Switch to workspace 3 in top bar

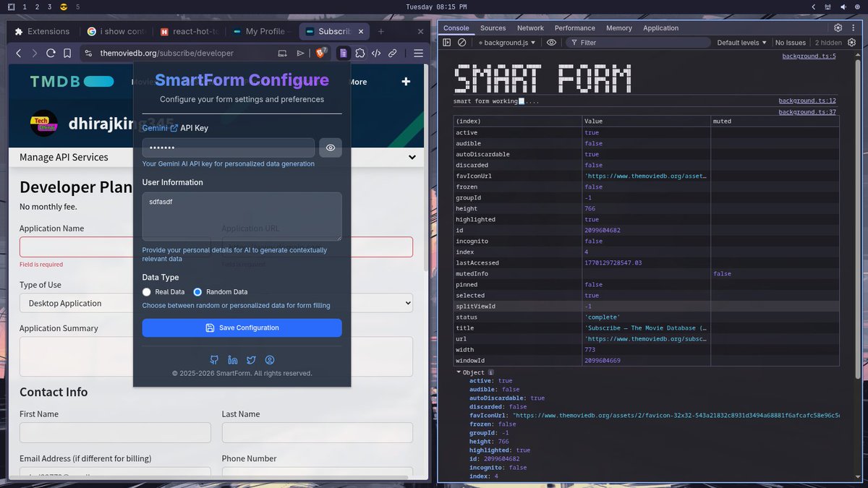49,7
